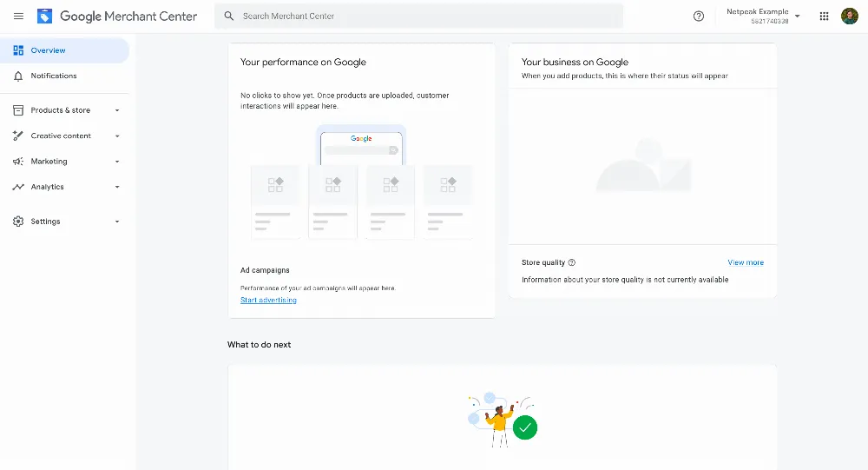Focus the Search Merchant Center field
868x470 pixels.
418,17
